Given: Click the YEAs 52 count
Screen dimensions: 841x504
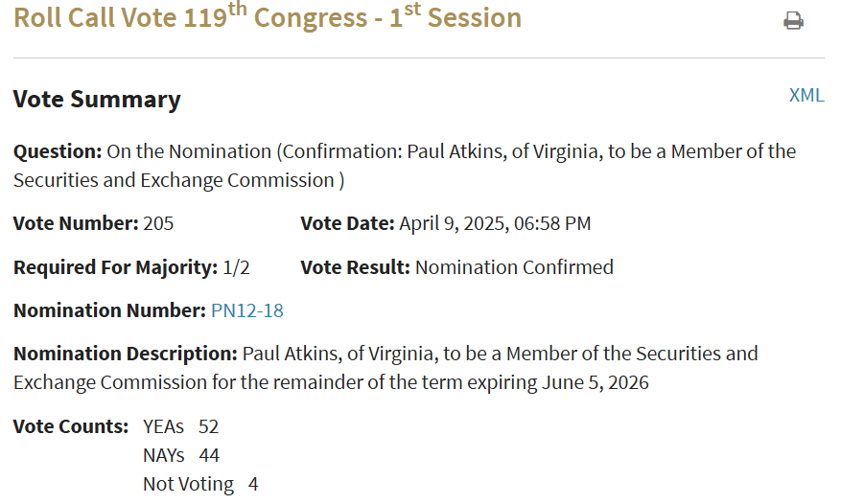Looking at the screenshot, I should [x=180, y=426].
